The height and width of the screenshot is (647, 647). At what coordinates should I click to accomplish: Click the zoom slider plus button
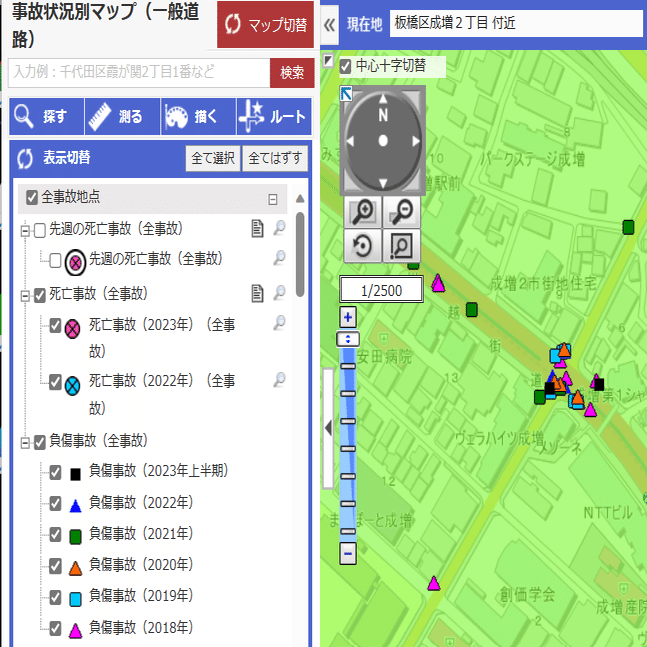pyautogui.click(x=348, y=317)
